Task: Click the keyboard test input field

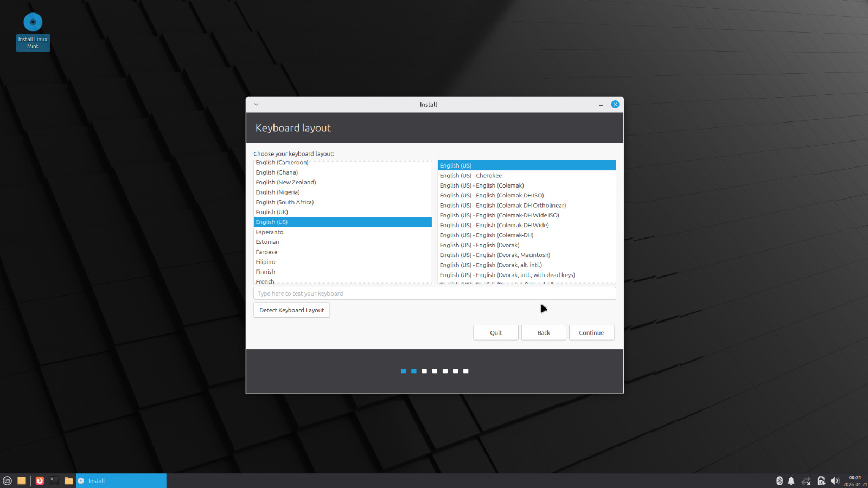Action: pos(434,293)
